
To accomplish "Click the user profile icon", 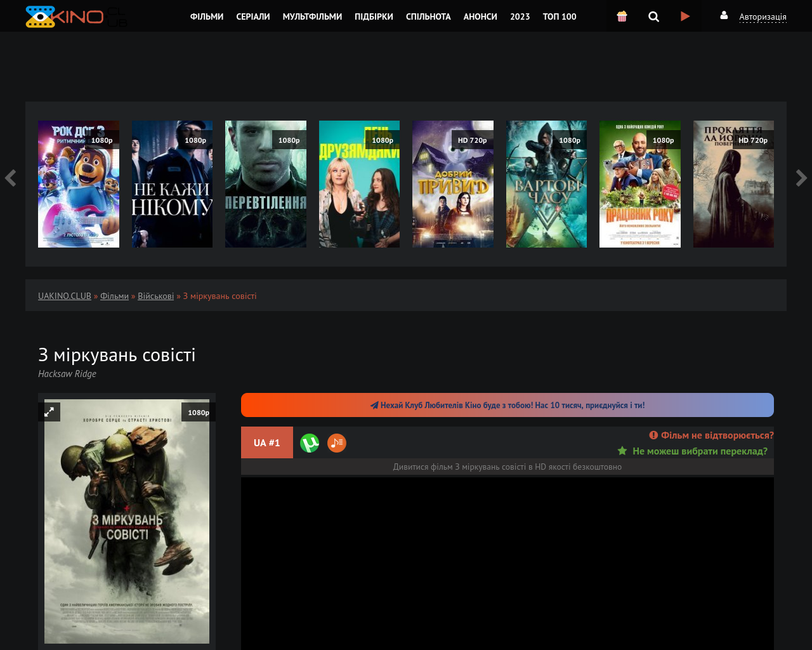I will 724,15.
